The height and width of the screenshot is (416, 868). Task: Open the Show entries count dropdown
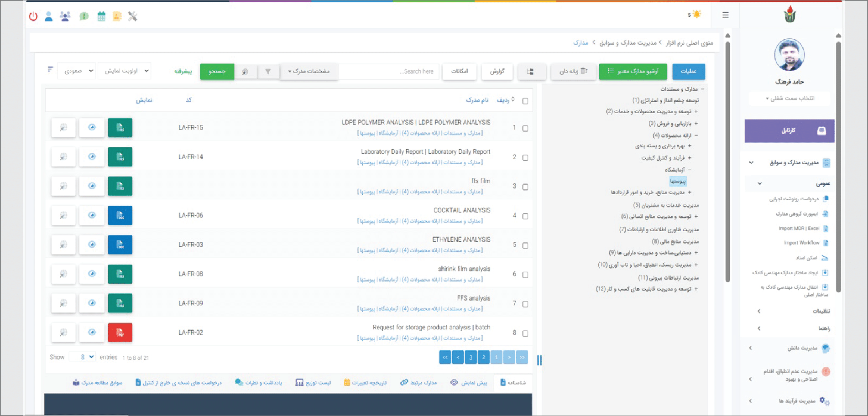(83, 357)
